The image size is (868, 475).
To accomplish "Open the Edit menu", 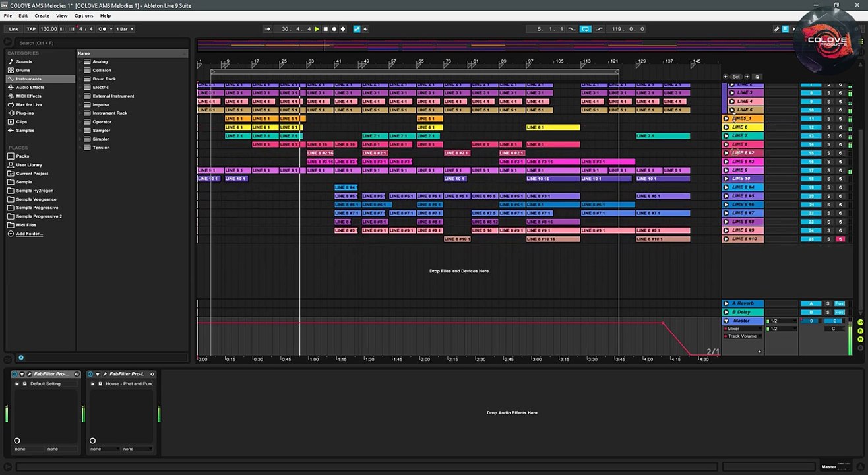I will click(23, 16).
